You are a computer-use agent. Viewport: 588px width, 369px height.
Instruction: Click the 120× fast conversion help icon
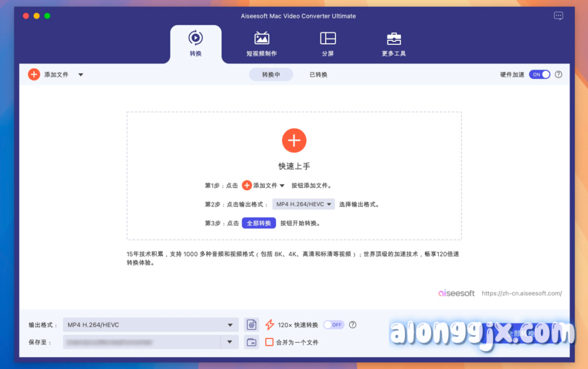pyautogui.click(x=353, y=325)
